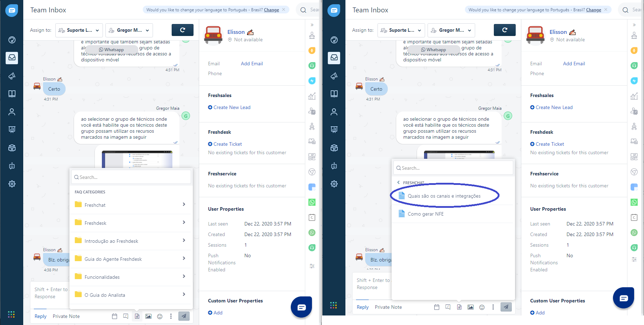Click FAQ search field in left screenshot popup

[131, 177]
